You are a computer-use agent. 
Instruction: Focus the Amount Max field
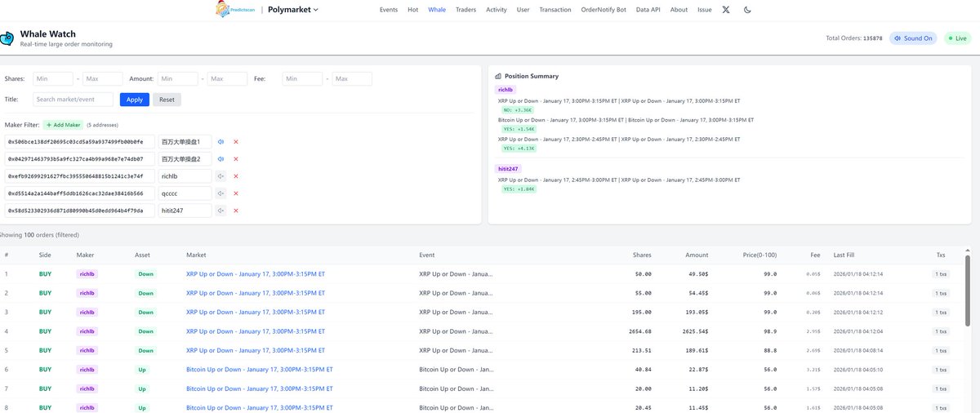[x=227, y=79]
